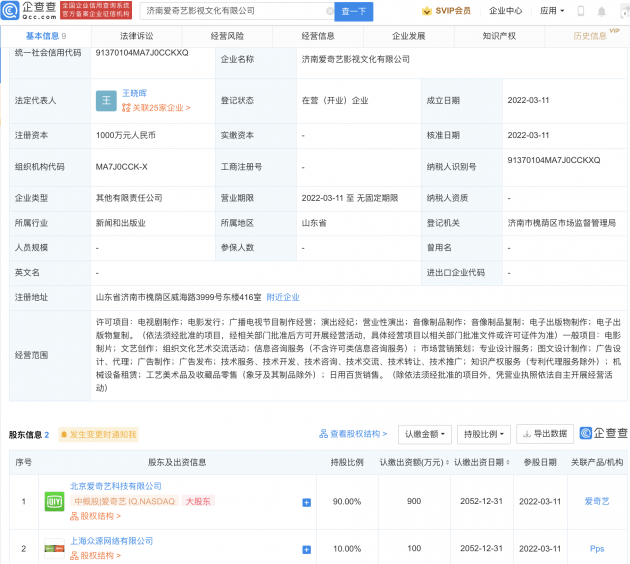This screenshot has height=564, width=630.
Task: Expand row 2 with the plus icon
Action: pos(307,550)
